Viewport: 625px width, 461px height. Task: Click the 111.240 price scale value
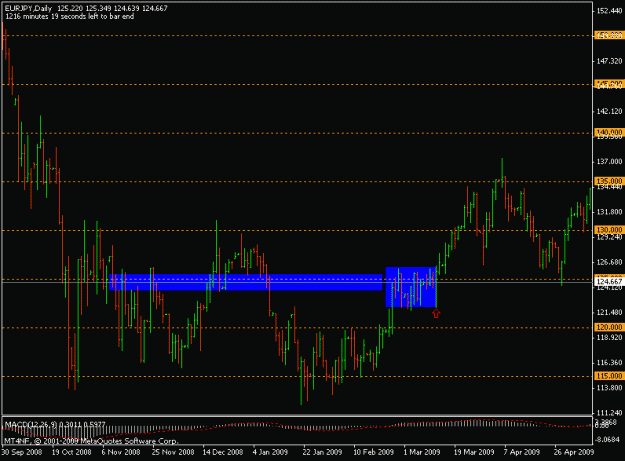[609, 413]
